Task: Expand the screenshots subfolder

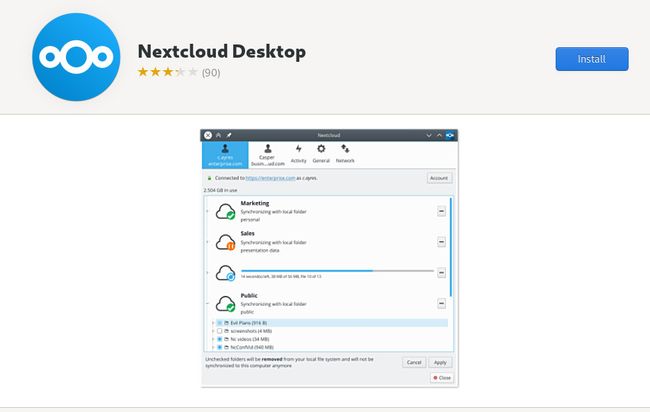Action: pyautogui.click(x=213, y=331)
